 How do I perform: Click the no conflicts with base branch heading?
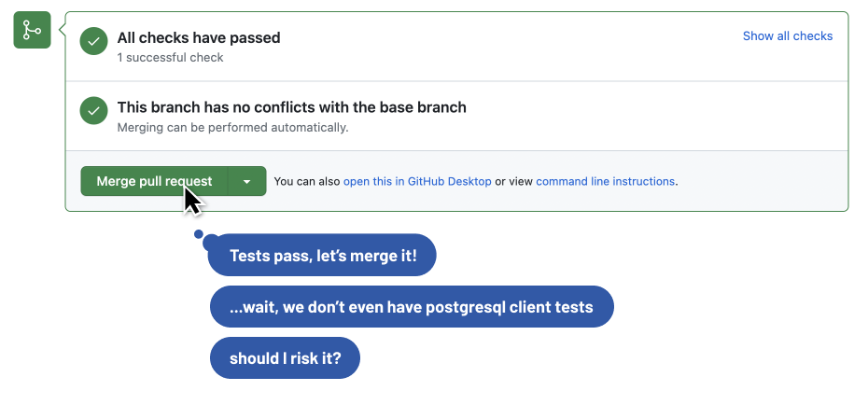[292, 106]
